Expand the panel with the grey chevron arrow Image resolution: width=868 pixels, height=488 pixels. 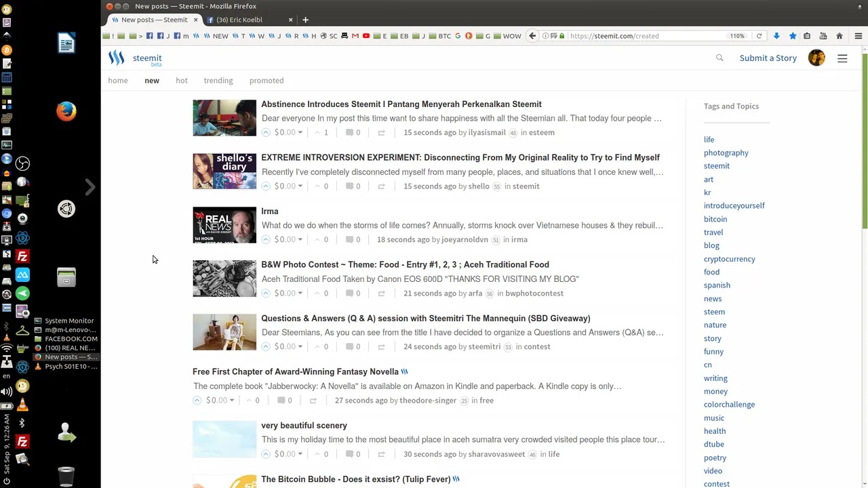pos(90,186)
